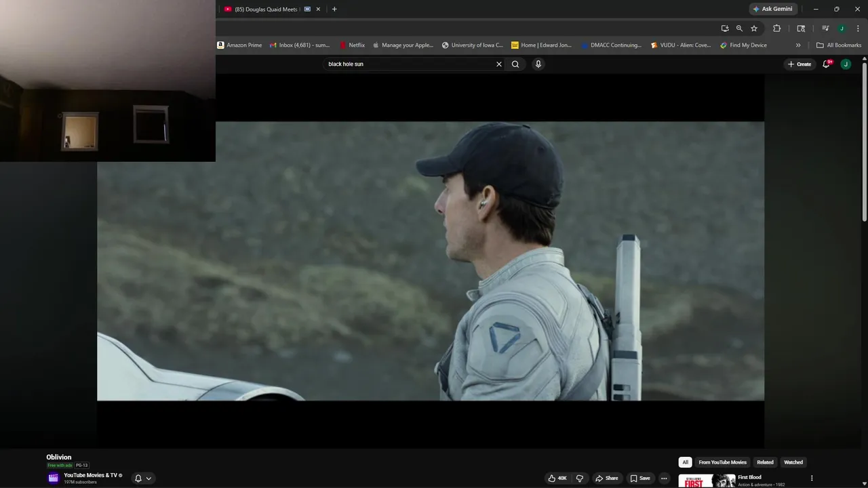The image size is (868, 488).
Task: Open the YouTube account avatar menu
Action: 846,64
